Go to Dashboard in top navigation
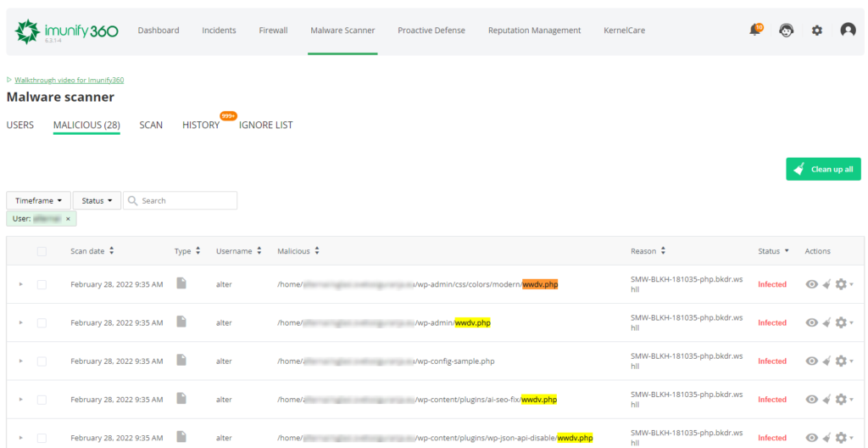The width and height of the screenshot is (868, 448). [159, 31]
